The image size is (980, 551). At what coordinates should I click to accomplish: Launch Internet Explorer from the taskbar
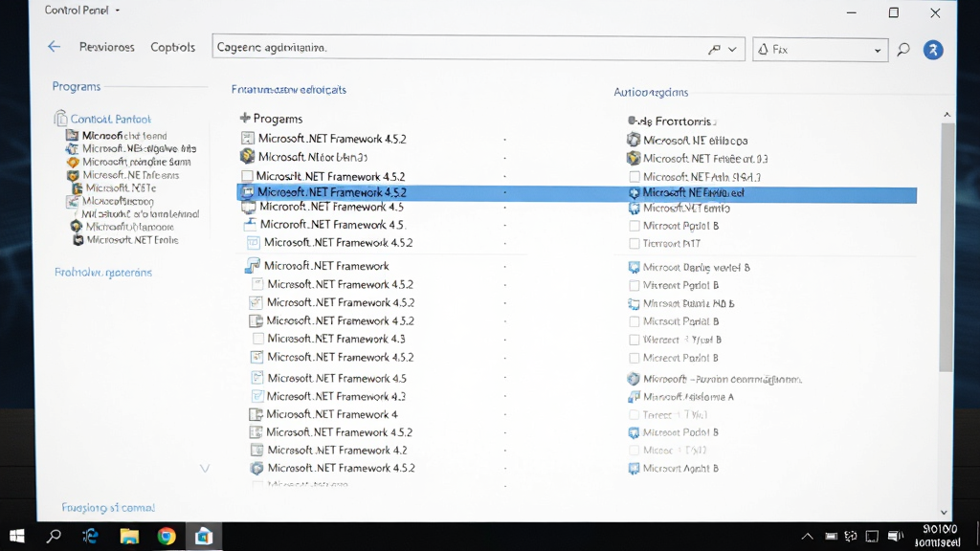click(91, 536)
